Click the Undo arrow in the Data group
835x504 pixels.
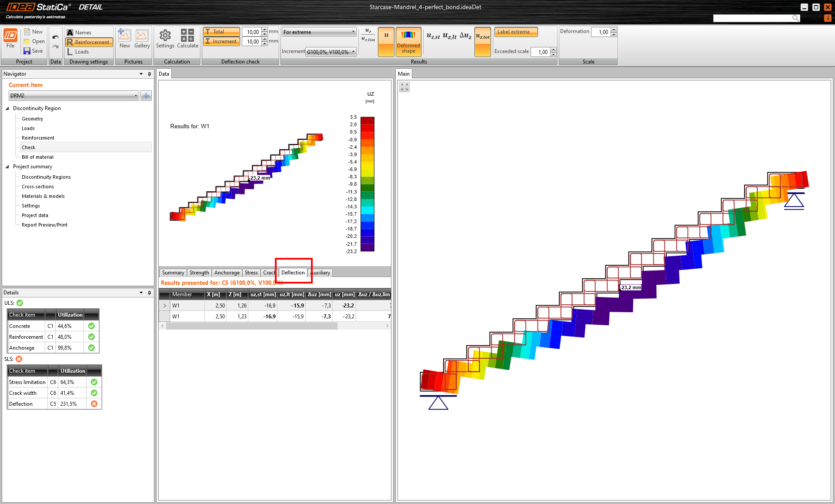pyautogui.click(x=55, y=37)
